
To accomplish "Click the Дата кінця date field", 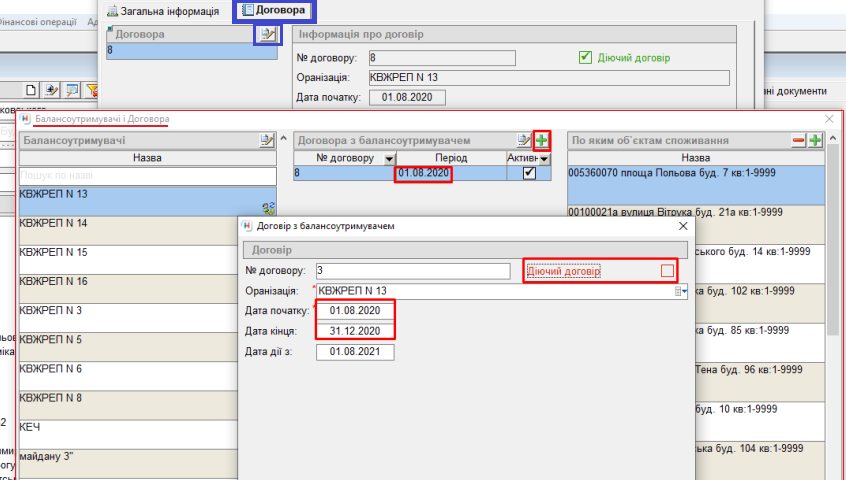I will tap(355, 331).
